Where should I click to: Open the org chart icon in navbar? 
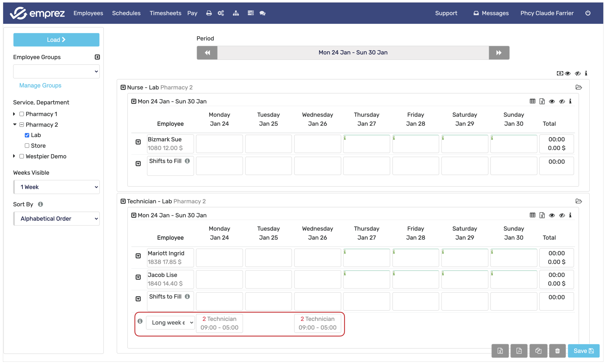coord(236,13)
